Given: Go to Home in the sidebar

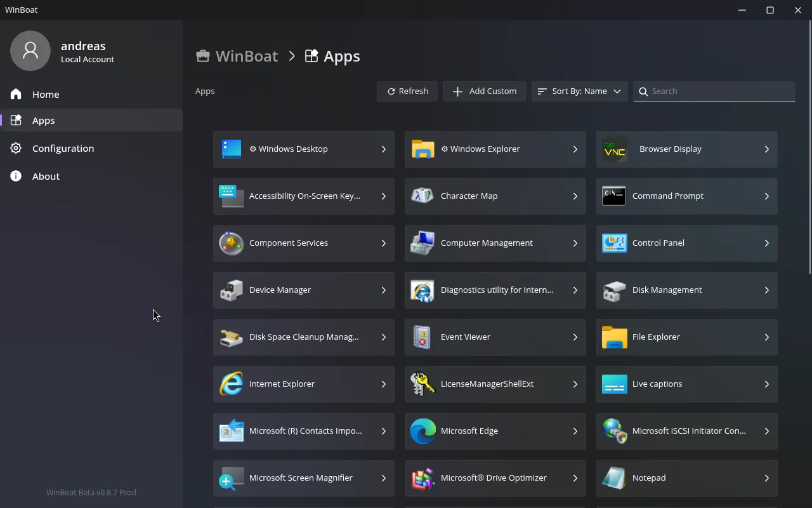Looking at the screenshot, I should (46, 95).
